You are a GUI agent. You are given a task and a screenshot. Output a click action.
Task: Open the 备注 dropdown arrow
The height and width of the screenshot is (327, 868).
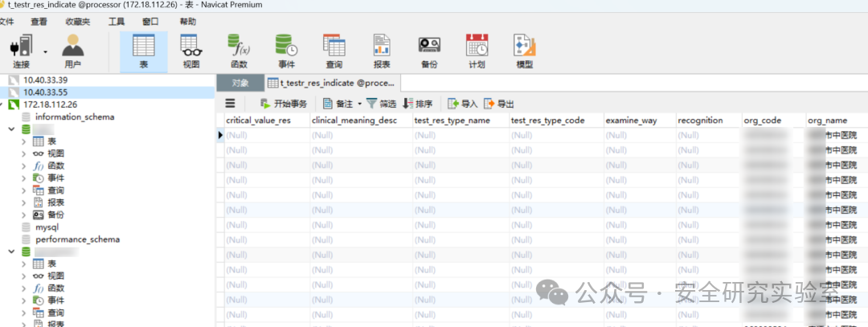(359, 104)
